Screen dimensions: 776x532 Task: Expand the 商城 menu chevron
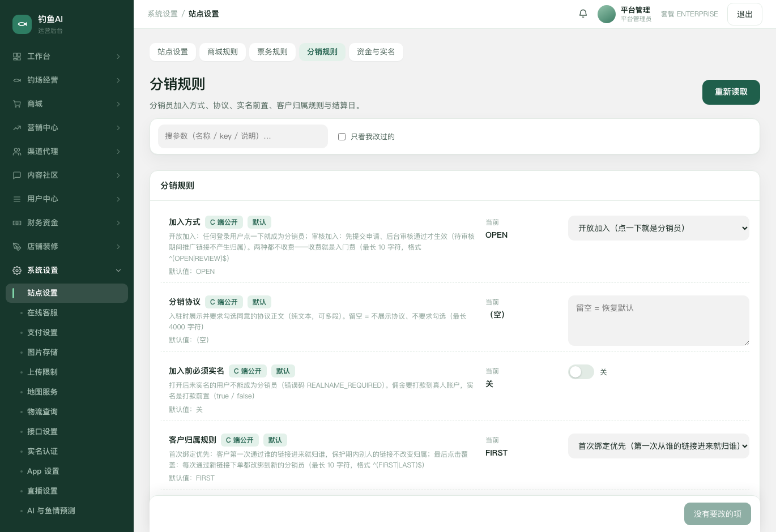(x=118, y=104)
